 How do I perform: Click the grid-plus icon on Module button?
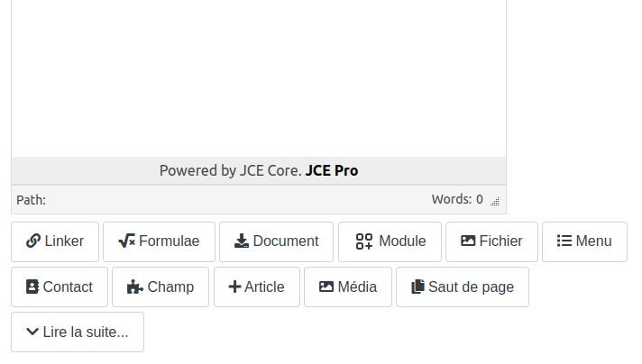click(x=364, y=241)
